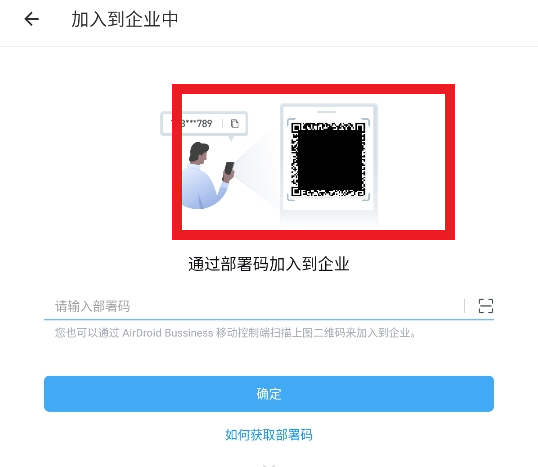Click the blue 确定 button
The image size is (538, 467).
(x=269, y=394)
